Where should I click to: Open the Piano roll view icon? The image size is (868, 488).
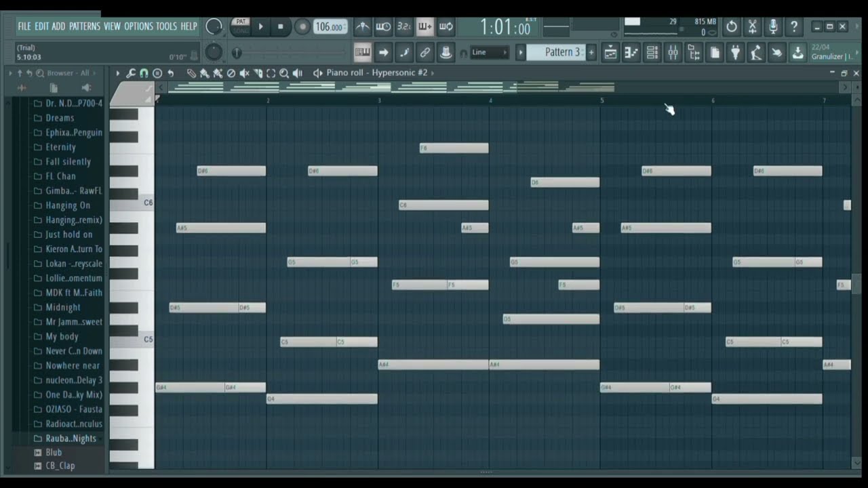coord(631,52)
